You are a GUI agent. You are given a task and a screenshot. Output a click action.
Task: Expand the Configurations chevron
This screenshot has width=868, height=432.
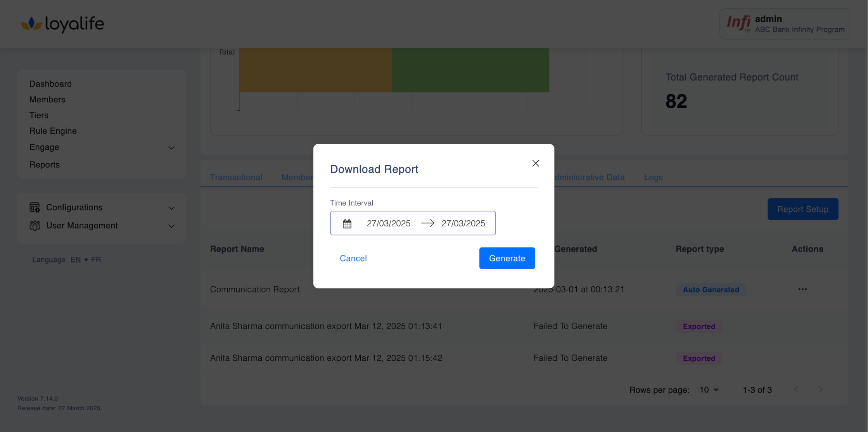(x=171, y=208)
